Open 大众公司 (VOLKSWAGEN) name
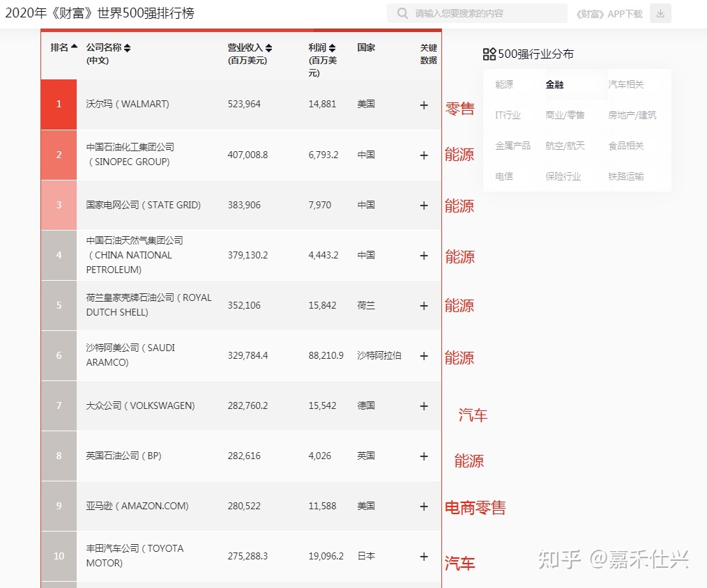Image resolution: width=707 pixels, height=588 pixels. point(140,405)
